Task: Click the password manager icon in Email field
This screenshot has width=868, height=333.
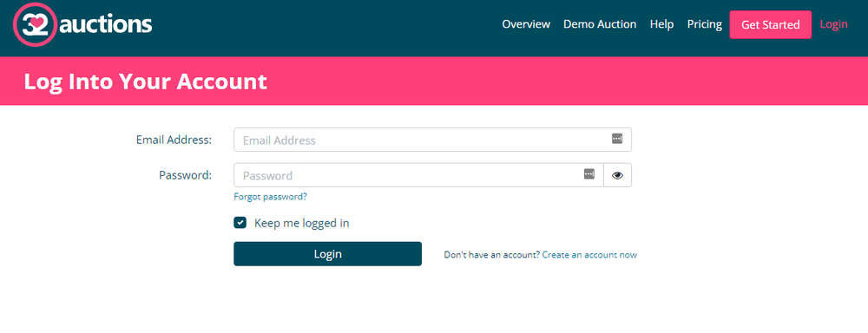Action: pos(617,139)
